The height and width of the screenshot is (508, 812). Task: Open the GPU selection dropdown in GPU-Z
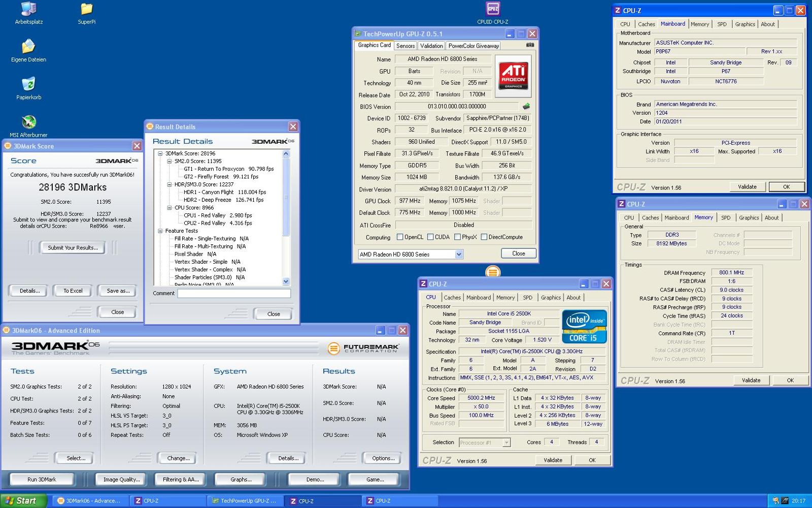click(411, 254)
